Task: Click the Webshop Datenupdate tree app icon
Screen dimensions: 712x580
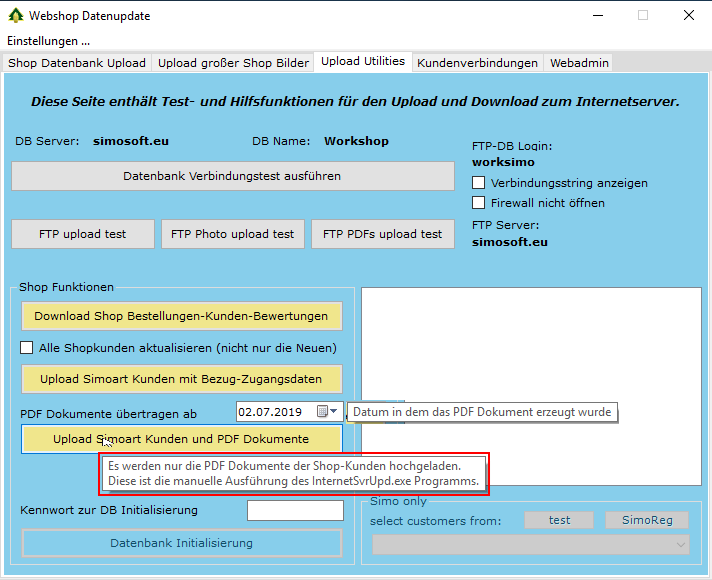Action: click(x=16, y=16)
